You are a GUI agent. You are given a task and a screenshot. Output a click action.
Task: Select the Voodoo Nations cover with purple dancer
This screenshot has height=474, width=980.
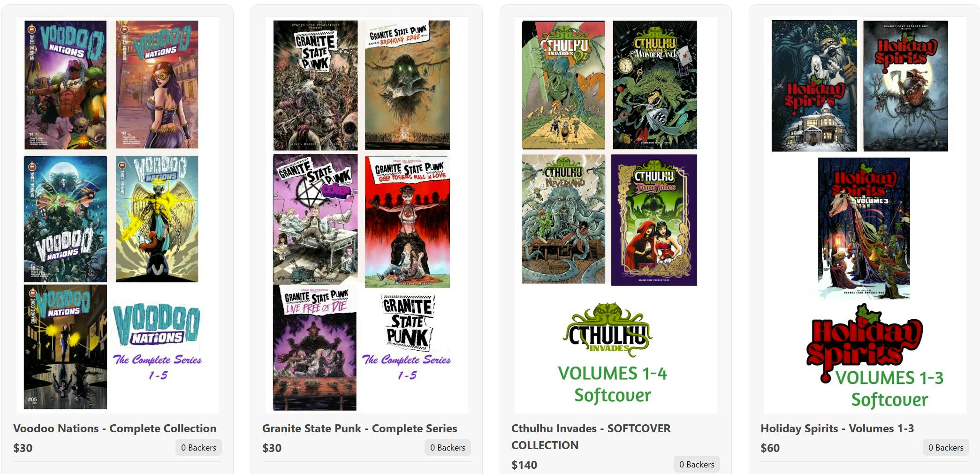(x=157, y=84)
